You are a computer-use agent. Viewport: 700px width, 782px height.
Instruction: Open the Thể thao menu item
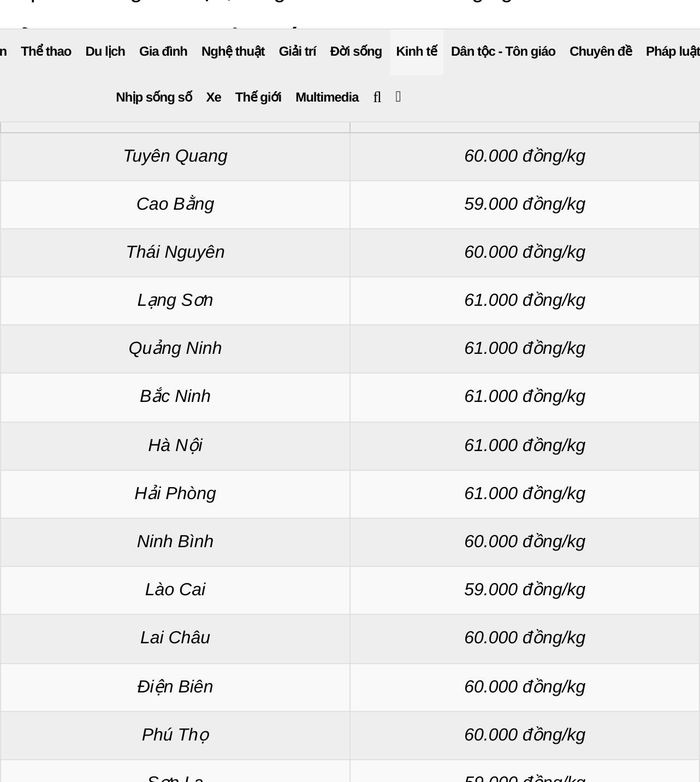point(46,51)
